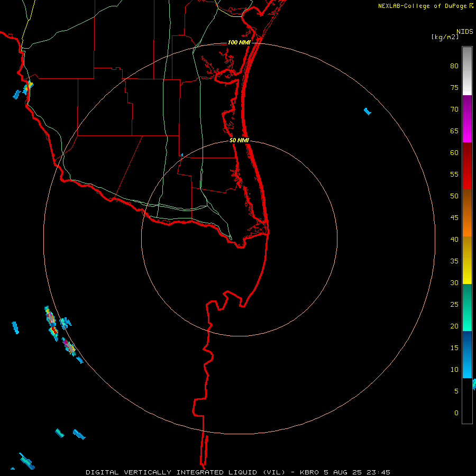Click the 45 value on color scale
This screenshot has width=476, height=476.
tap(454, 218)
